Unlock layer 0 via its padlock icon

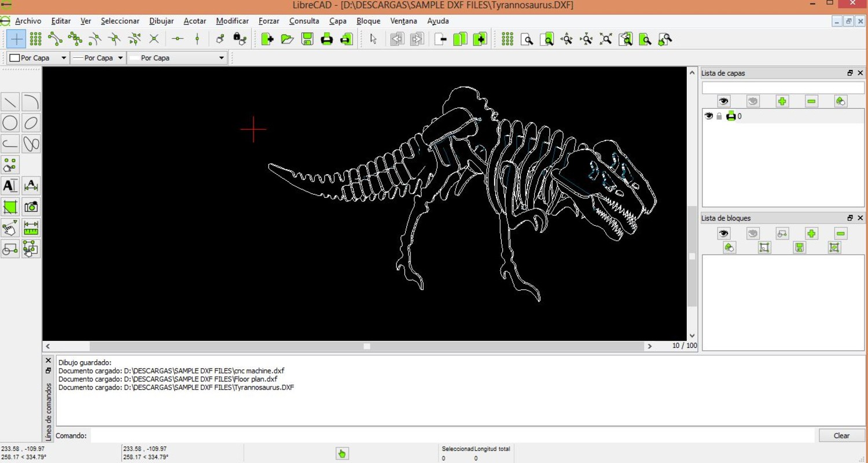pos(719,116)
